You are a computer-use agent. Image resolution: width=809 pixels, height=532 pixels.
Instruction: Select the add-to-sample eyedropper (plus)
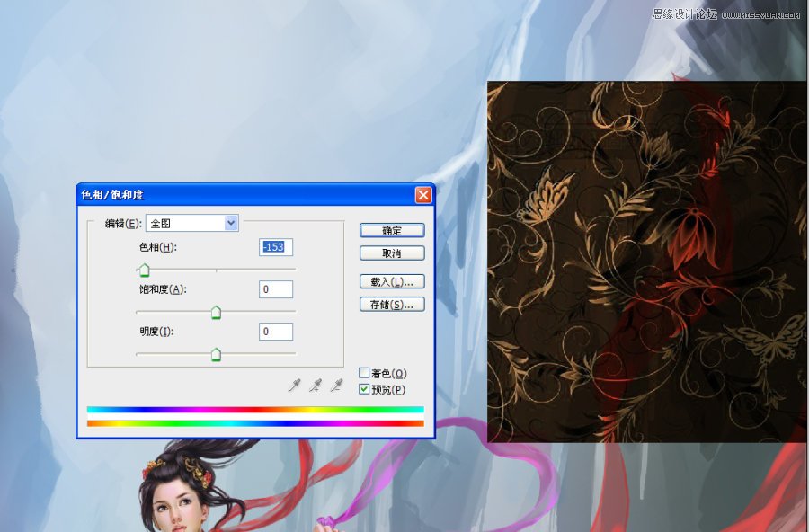tap(316, 385)
